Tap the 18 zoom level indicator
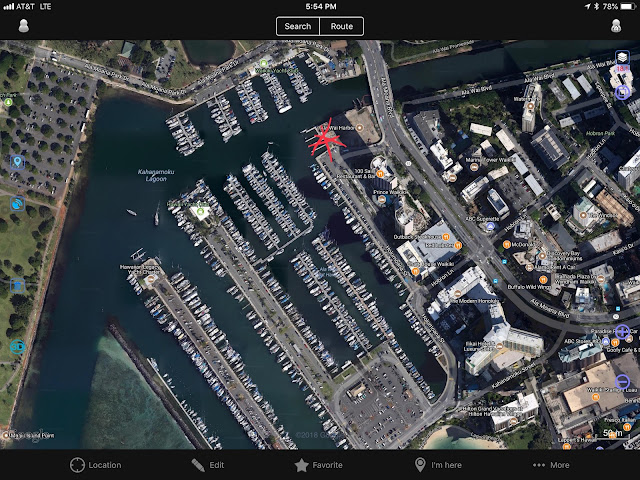 (622, 69)
